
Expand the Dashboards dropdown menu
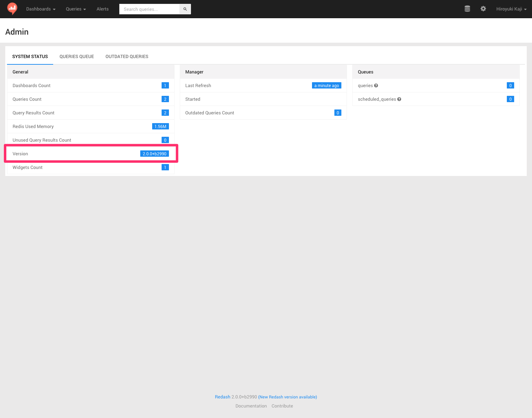[x=41, y=9]
